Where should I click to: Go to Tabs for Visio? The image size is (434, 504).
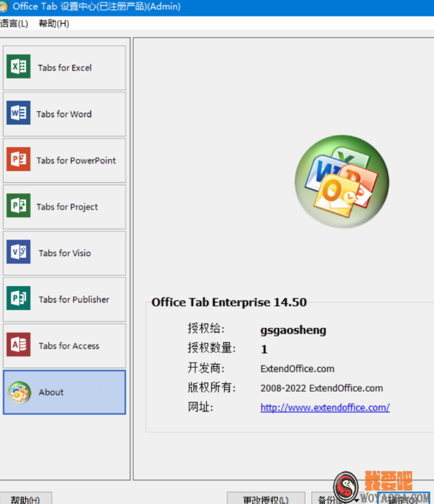(64, 253)
